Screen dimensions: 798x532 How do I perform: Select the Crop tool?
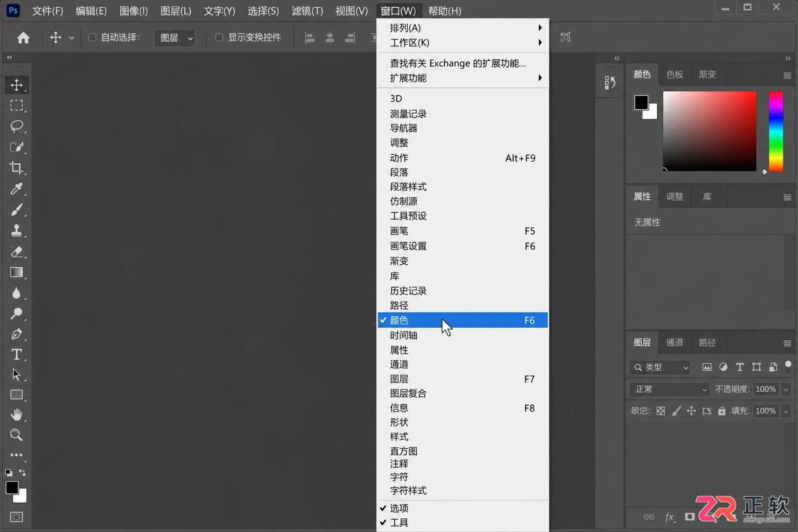(17, 168)
